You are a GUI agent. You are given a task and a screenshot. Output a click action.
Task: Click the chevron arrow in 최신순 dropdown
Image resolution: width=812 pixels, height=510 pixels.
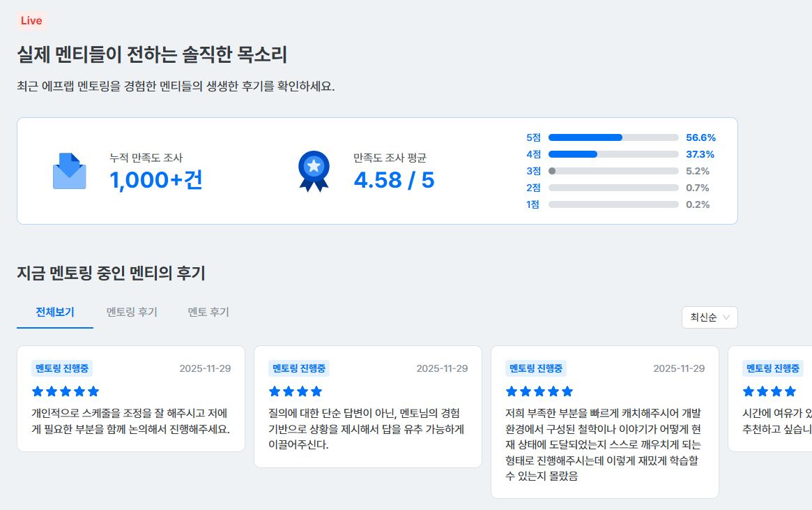pos(726,317)
